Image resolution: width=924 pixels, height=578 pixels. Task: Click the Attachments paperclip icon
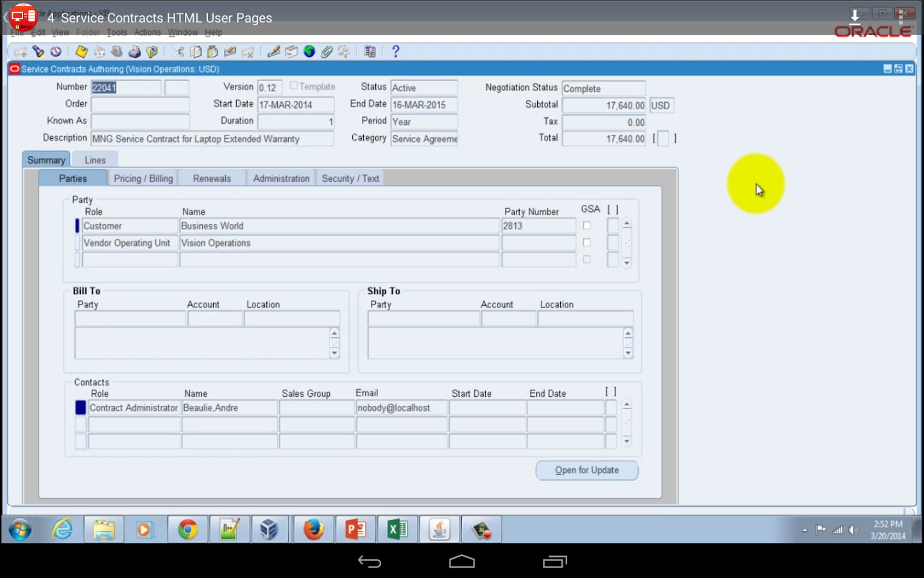(327, 51)
